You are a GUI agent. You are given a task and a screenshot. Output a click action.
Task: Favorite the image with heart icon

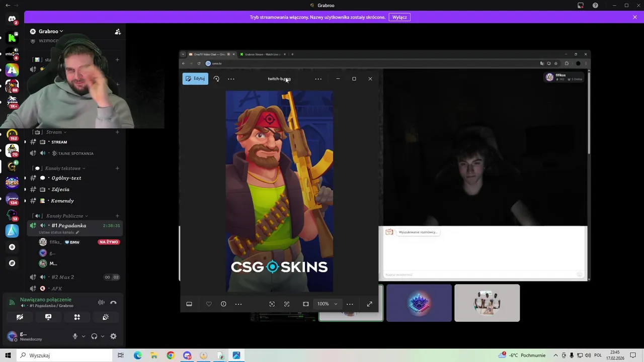pos(209,304)
